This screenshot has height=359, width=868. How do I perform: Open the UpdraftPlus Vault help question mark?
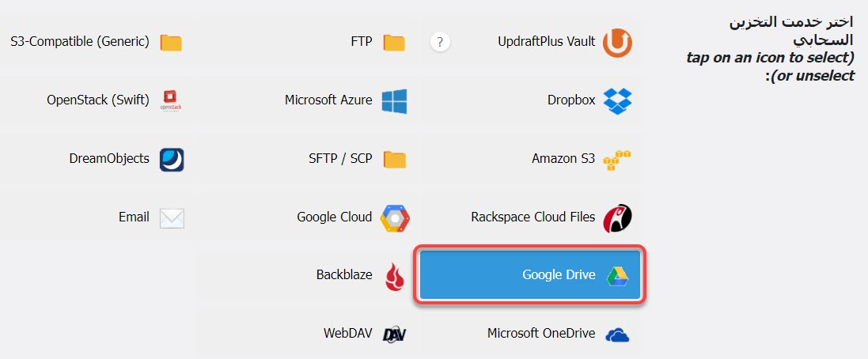point(441,42)
